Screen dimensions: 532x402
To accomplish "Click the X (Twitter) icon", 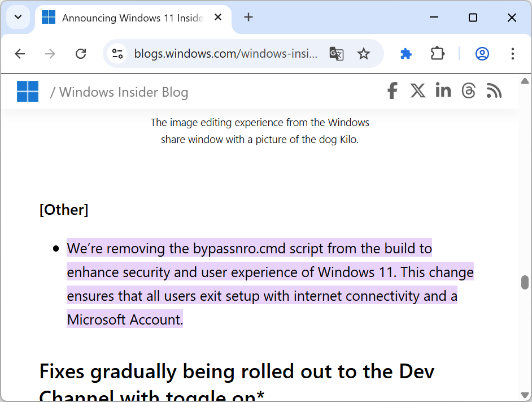I will click(x=418, y=91).
